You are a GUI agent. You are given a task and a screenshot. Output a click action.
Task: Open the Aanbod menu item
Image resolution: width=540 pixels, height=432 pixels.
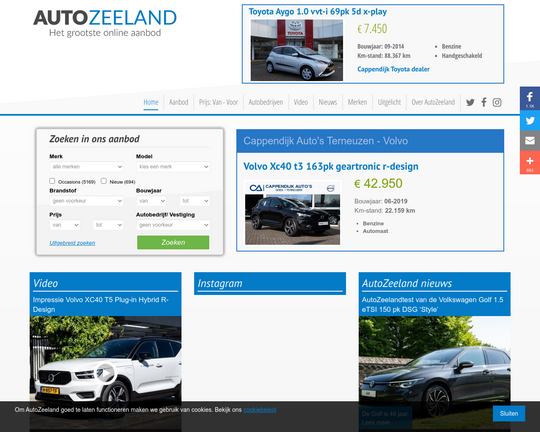[178, 102]
